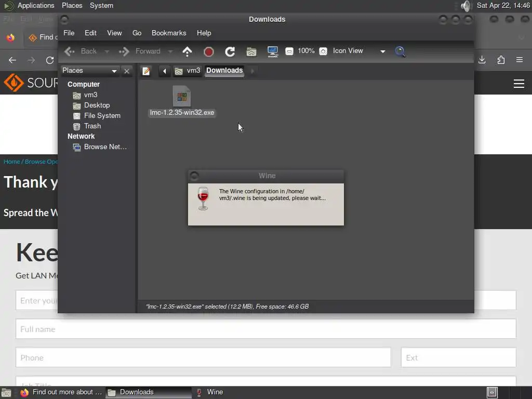532x399 pixels.
Task: Open the File menu in Downloads window
Action: (x=69, y=33)
